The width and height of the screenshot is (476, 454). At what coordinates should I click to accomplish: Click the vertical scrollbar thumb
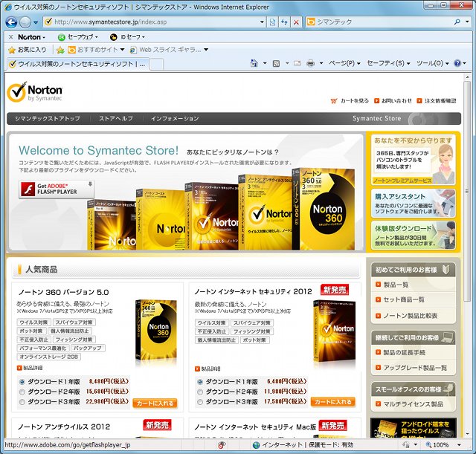coord(466,191)
